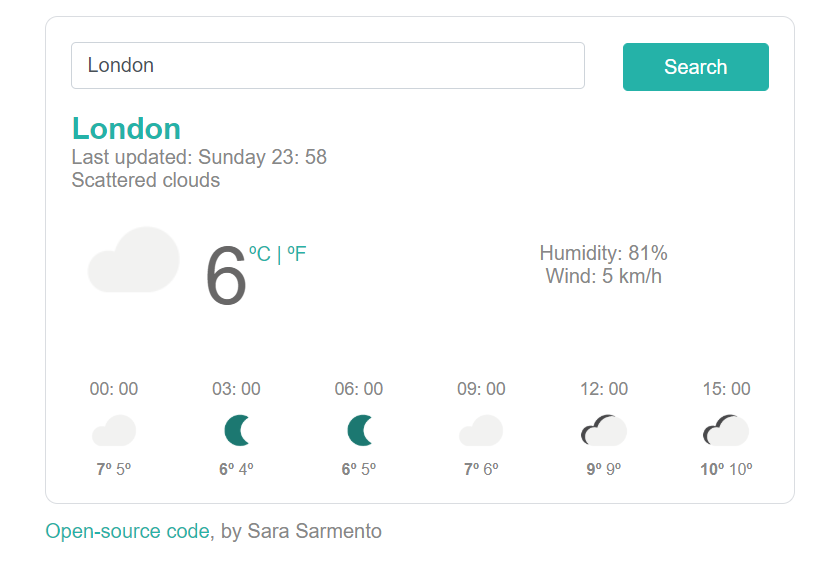
Task: Click the 00:00 forecast cloud icon
Action: pyautogui.click(x=114, y=431)
